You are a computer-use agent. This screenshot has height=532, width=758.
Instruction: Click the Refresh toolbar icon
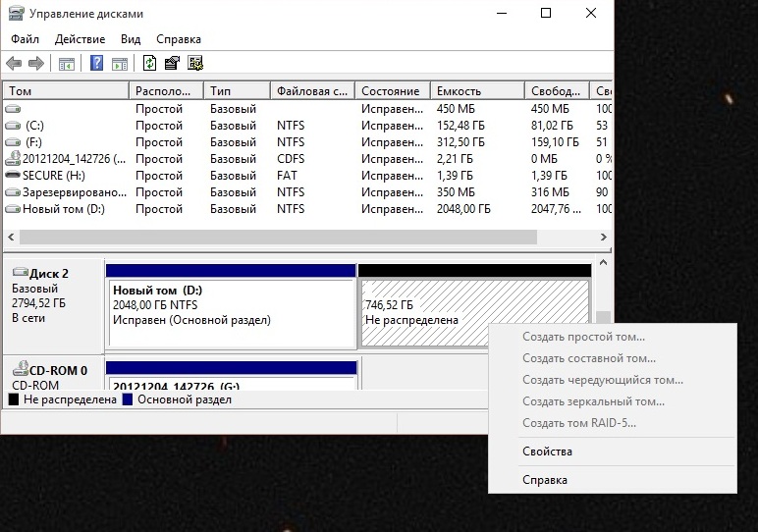[x=149, y=63]
